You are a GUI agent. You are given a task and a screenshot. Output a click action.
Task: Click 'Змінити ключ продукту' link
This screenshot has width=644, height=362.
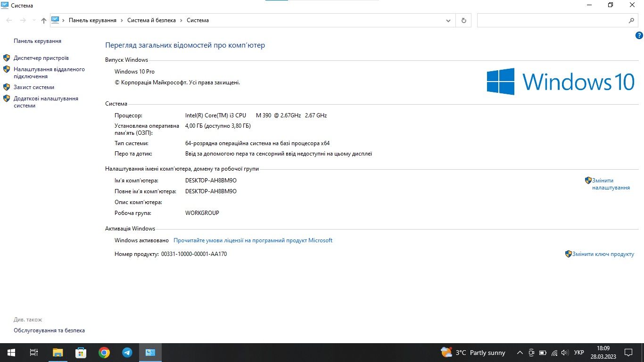(x=603, y=254)
